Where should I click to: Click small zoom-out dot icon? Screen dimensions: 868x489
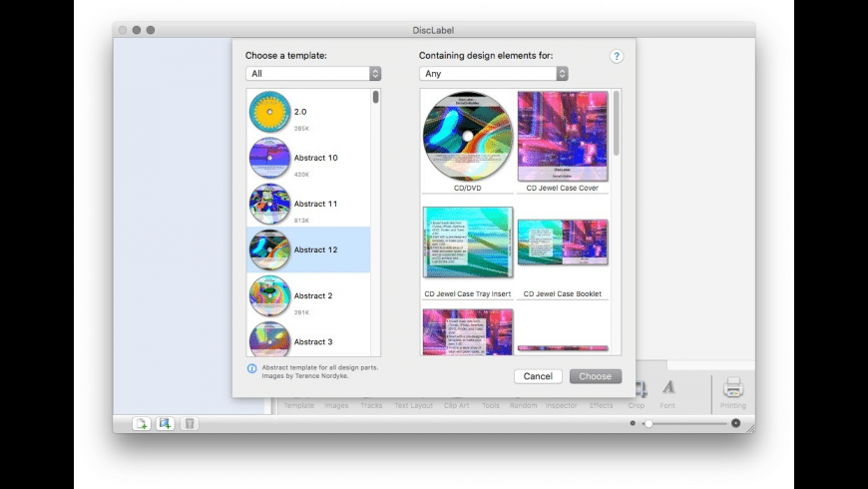tap(633, 423)
